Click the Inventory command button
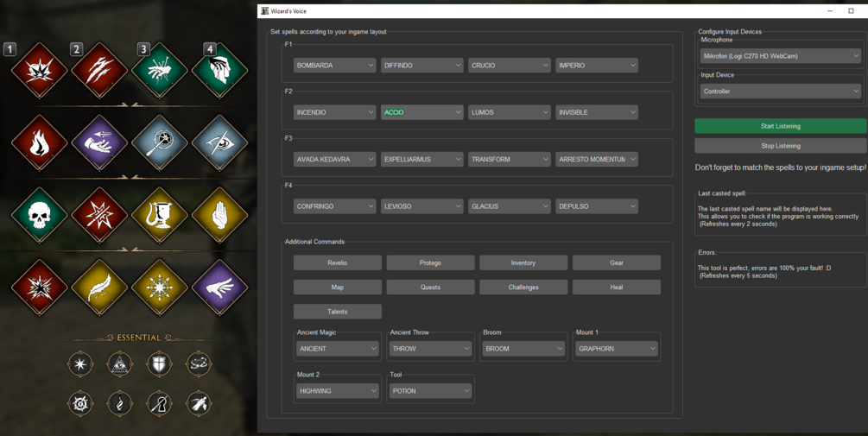Image resolution: width=868 pixels, height=436 pixels. [x=523, y=262]
